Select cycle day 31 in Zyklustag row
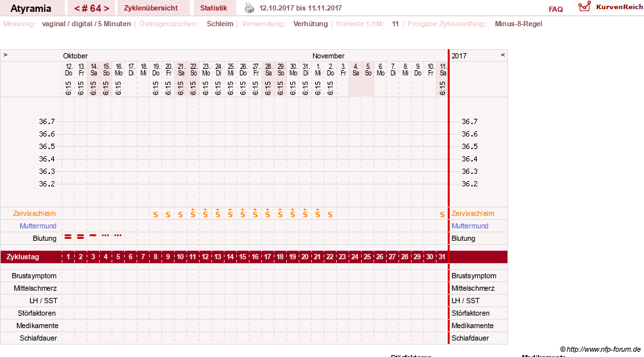 (442, 257)
